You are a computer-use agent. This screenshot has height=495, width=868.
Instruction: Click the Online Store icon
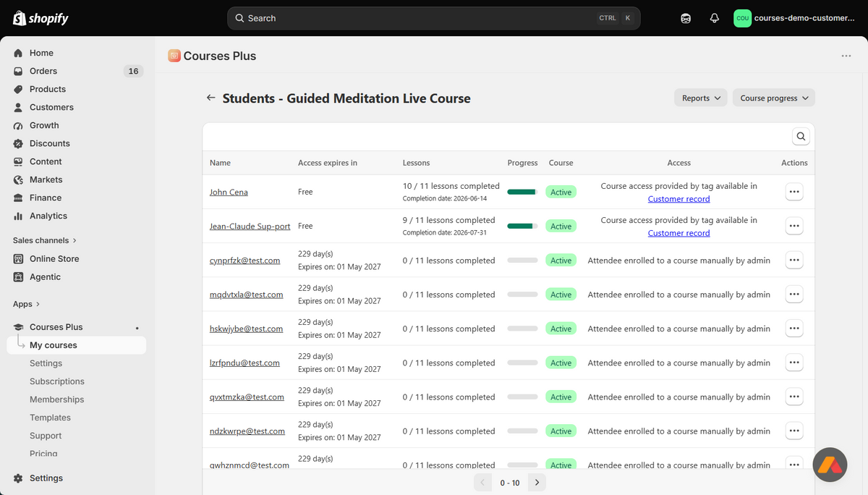18,258
